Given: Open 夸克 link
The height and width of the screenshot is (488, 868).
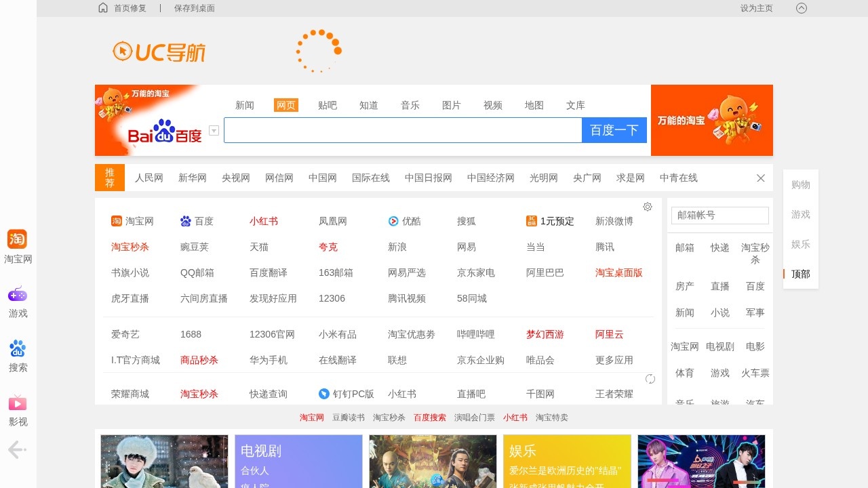Looking at the screenshot, I should [x=328, y=247].
